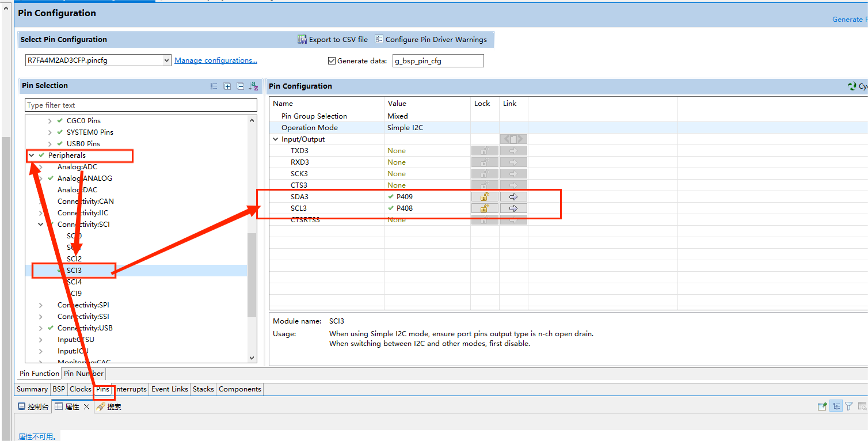
Task: Select Connectivity:IIC tree item
Action: pyautogui.click(x=83, y=213)
